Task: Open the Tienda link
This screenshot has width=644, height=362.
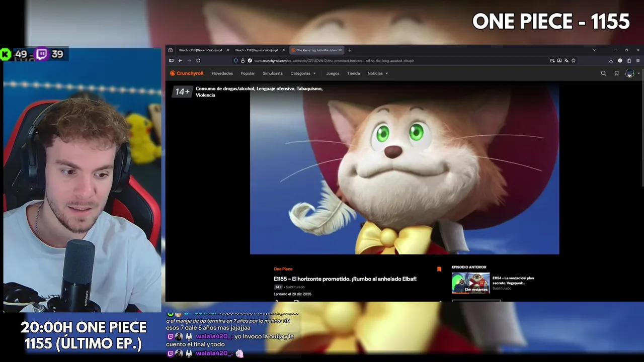Action: coord(353,73)
